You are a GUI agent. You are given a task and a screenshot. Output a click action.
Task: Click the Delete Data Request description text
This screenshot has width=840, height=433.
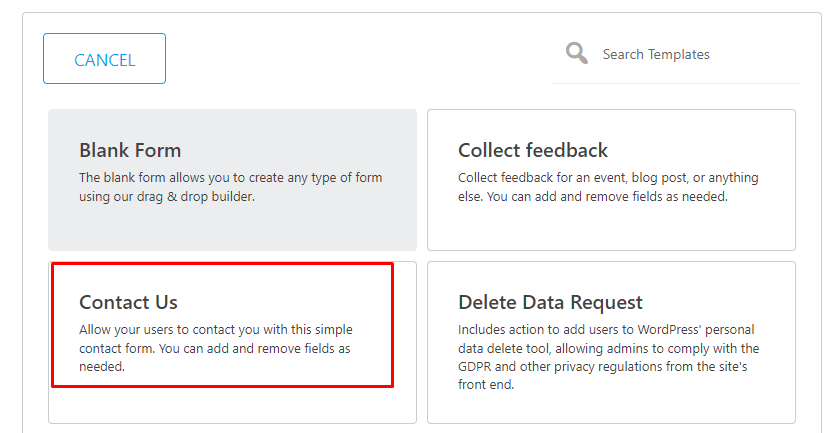tap(608, 357)
